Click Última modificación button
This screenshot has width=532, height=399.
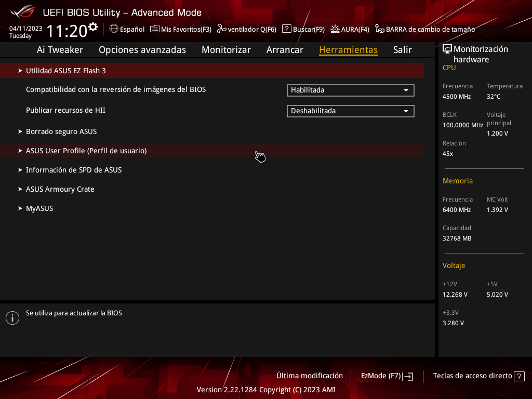[310, 376]
